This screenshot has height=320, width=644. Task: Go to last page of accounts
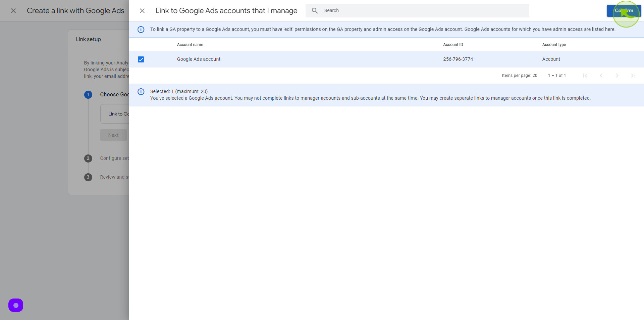pos(633,76)
